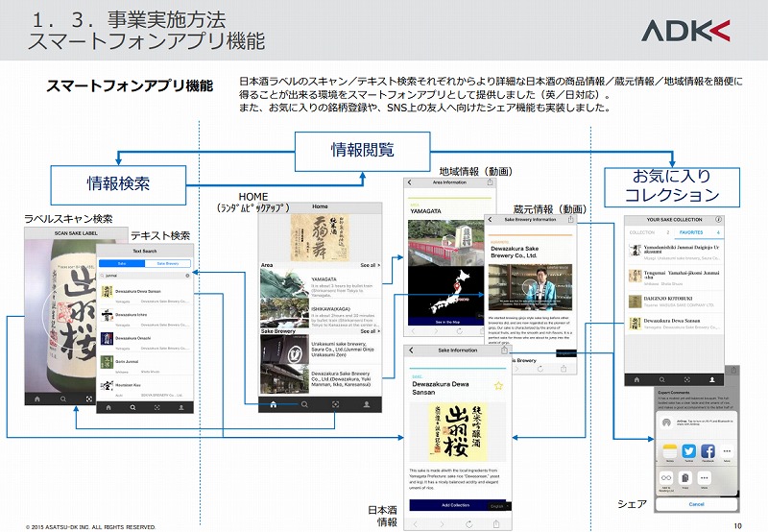Image resolution: width=768 pixels, height=532 pixels.
Task: Tap the profile icon in Home tab bar
Action: tap(367, 405)
